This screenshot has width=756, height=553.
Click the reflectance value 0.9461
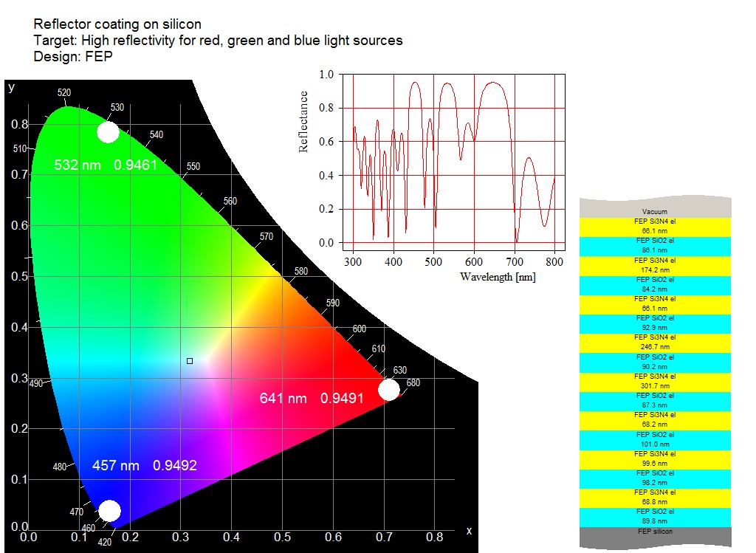pos(136,165)
